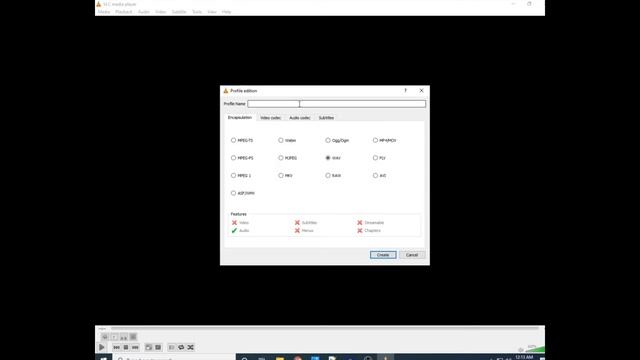The width and height of the screenshot is (640, 360).
Task: Select the ASF/WMV encapsulation option
Action: [x=243, y=193]
